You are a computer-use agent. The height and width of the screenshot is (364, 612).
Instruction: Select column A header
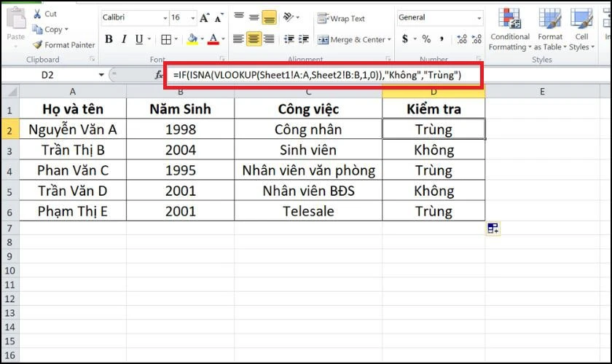pos(73,92)
